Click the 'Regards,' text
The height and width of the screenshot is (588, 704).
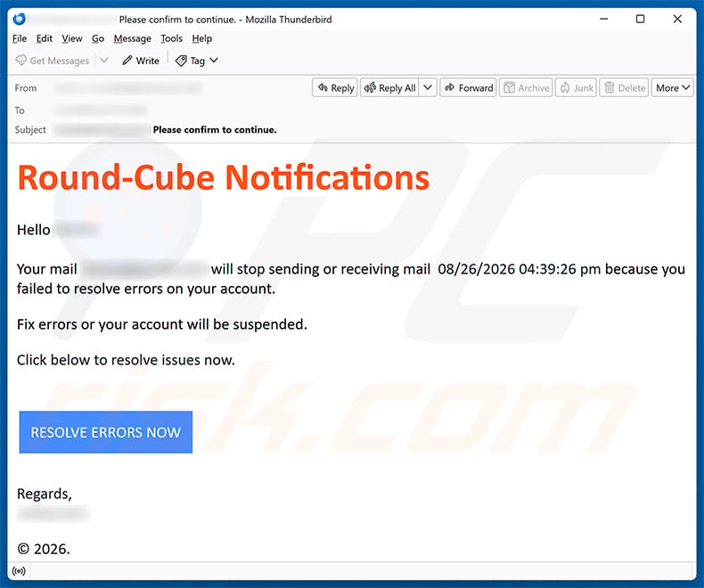point(44,494)
